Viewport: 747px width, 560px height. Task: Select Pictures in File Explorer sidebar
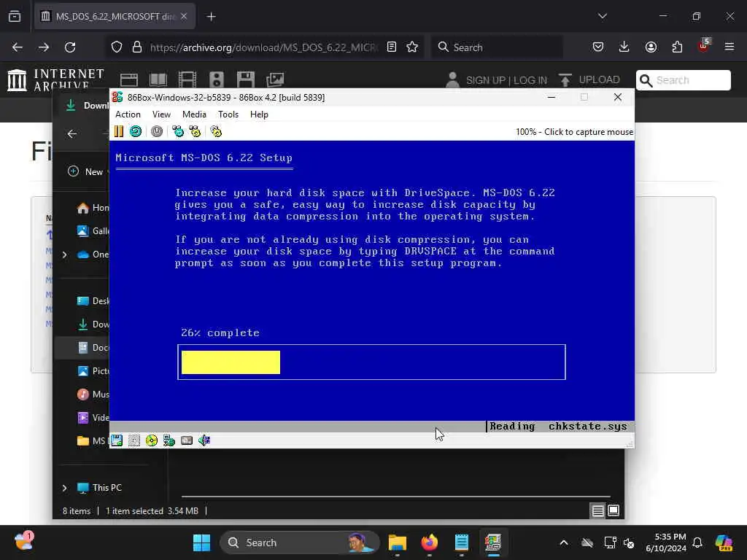tap(93, 371)
